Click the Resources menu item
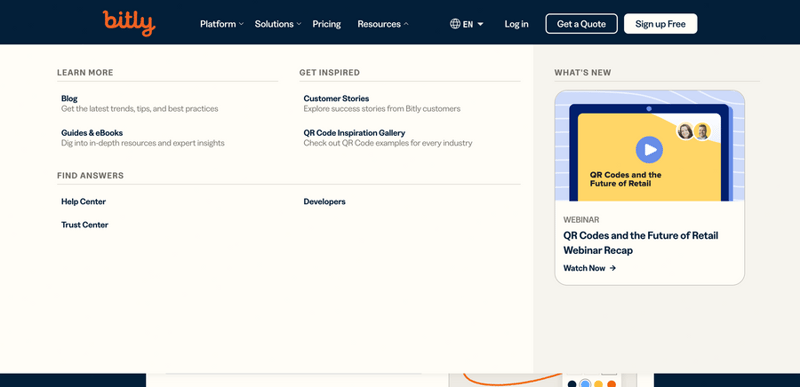Image resolution: width=800 pixels, height=387 pixels. point(379,24)
